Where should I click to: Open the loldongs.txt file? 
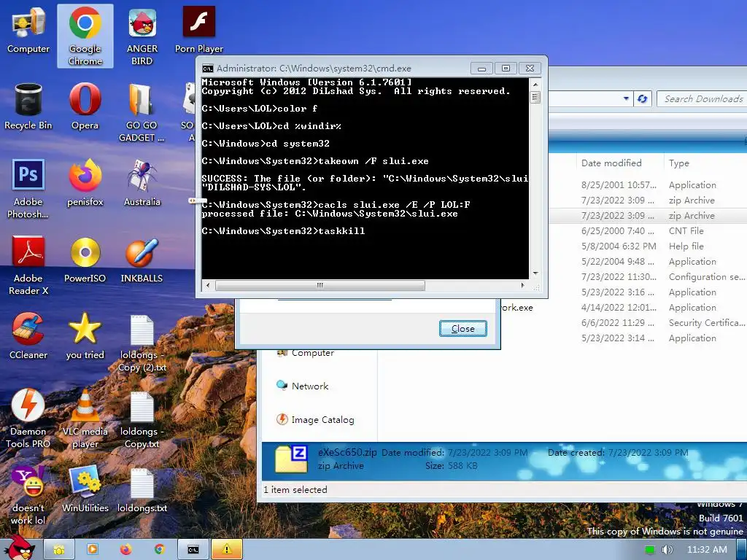[x=142, y=489]
